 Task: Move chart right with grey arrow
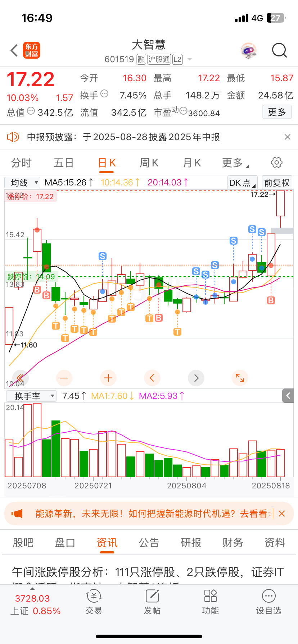pyautogui.click(x=196, y=378)
